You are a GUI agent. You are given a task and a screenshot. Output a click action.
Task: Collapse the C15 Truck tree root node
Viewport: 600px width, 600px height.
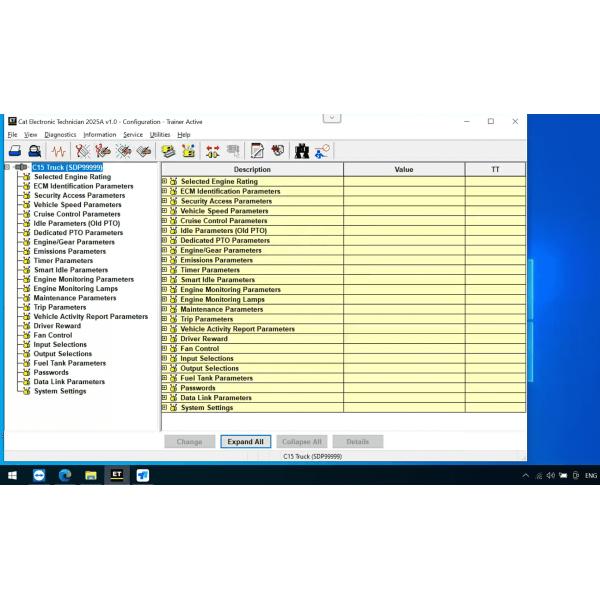point(7,167)
